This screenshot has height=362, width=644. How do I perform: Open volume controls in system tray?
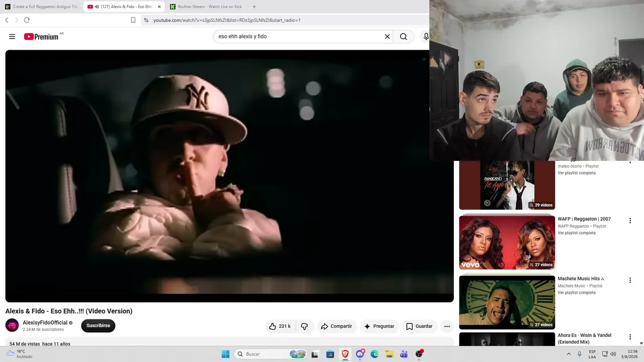pyautogui.click(x=613, y=354)
